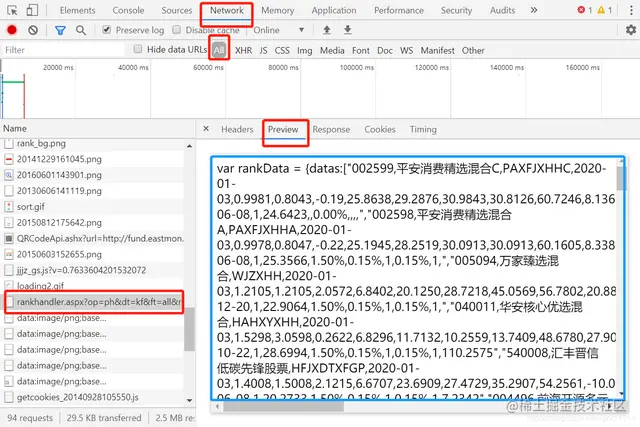Switch to the Elements tab

[x=78, y=10]
